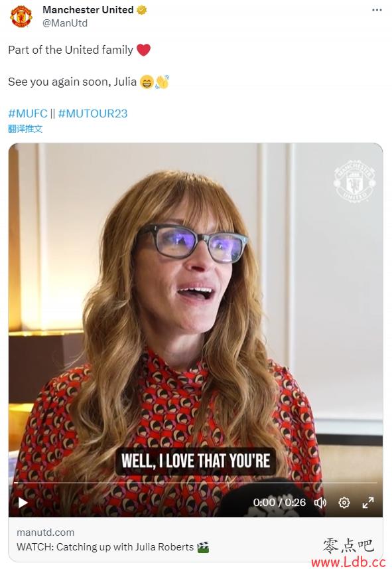Open the @ManUtd handle

pos(65,23)
